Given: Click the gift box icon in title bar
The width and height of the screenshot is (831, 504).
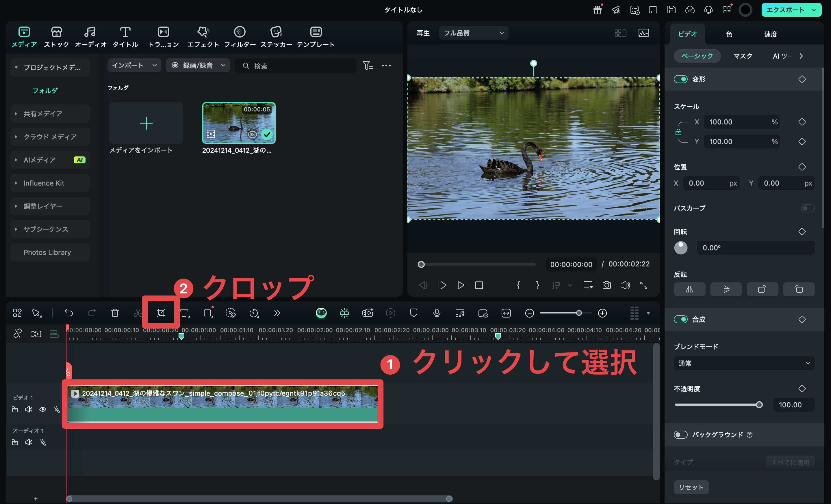Looking at the screenshot, I should point(598,10).
